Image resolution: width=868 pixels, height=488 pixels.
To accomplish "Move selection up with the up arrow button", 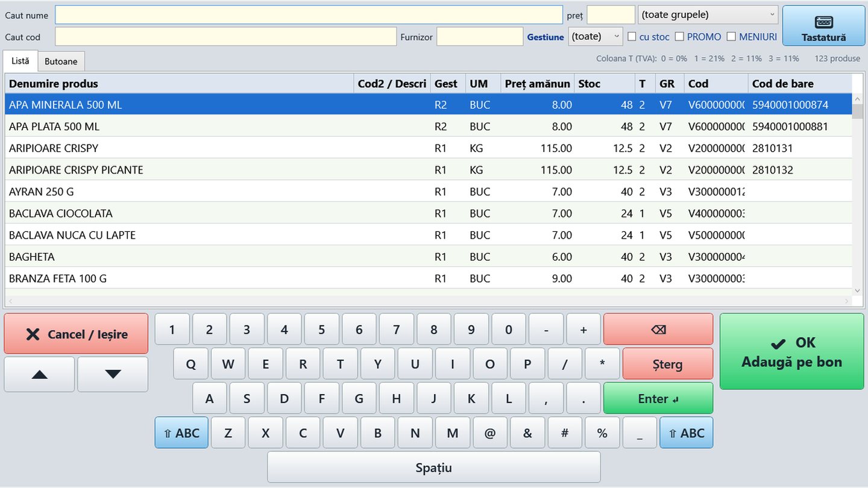I will coord(39,374).
